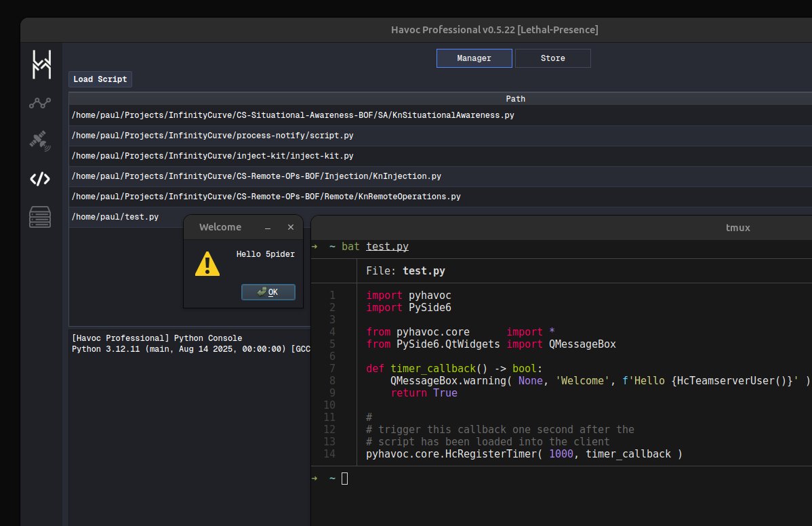Open the session graph view icon
Screen dimensions: 812x526
(x=40, y=103)
